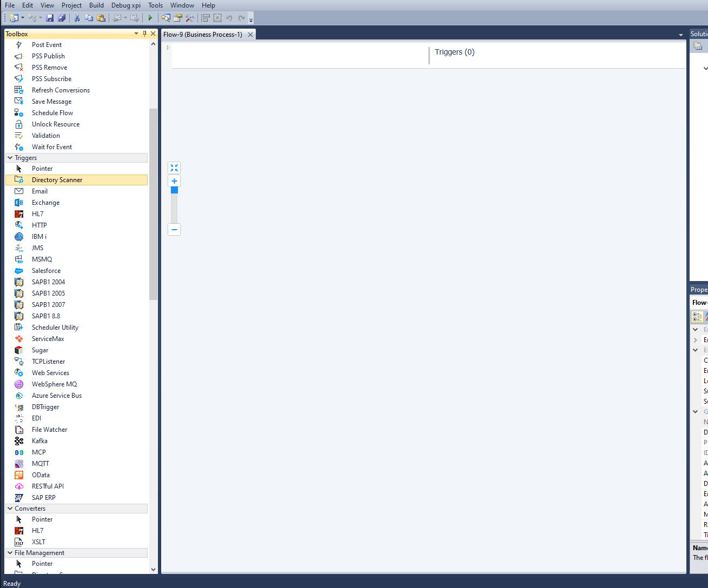This screenshot has height=588, width=708.
Task: Toggle categorized view in Properties panel
Action: pos(697,317)
